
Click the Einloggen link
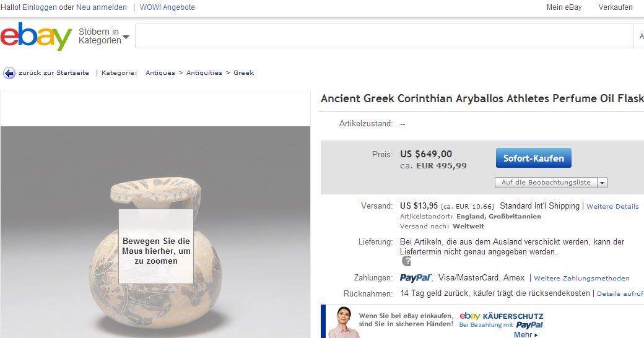39,7
